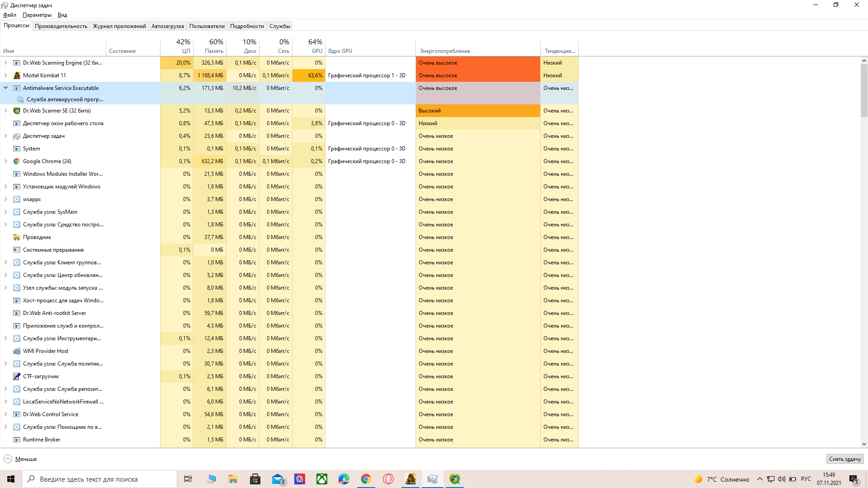Viewport: 868px width, 488px height.
Task: Sort by the Энергопотребление column header
Action: click(478, 46)
